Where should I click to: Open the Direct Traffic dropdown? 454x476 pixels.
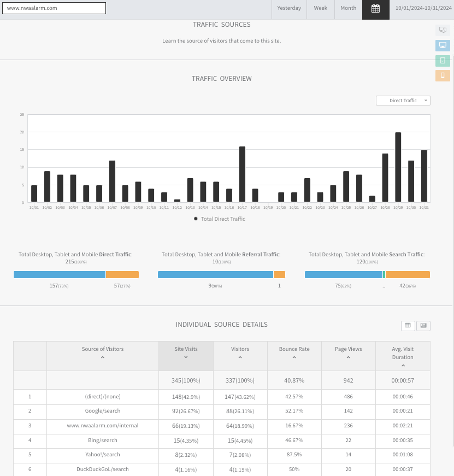pos(403,101)
